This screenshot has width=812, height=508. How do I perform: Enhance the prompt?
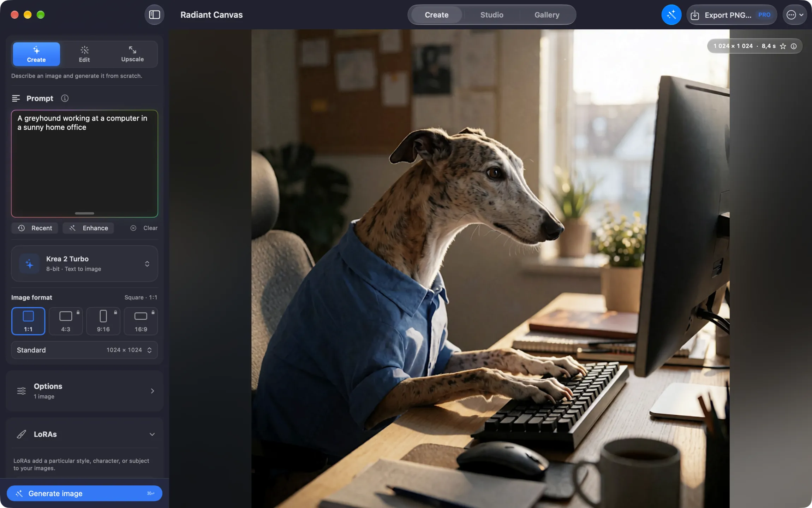point(88,228)
